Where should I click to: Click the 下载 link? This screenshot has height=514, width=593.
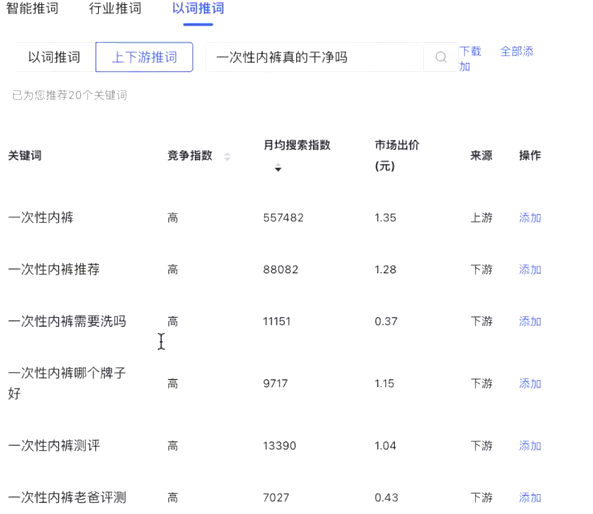tap(470, 51)
